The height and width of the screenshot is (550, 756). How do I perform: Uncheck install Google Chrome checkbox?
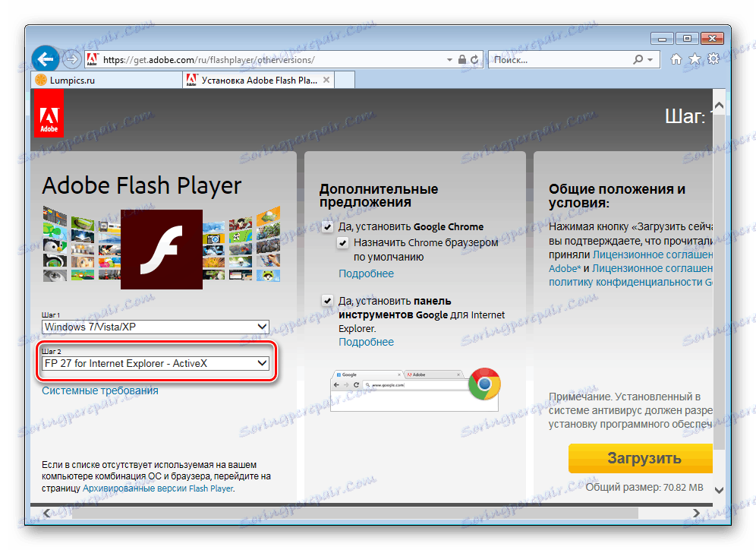327,226
